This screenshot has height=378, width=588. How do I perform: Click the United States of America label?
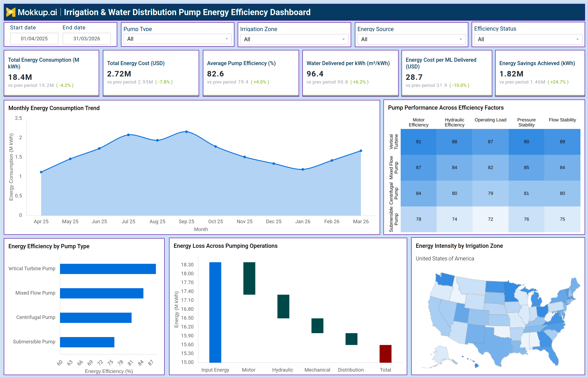pos(445,259)
